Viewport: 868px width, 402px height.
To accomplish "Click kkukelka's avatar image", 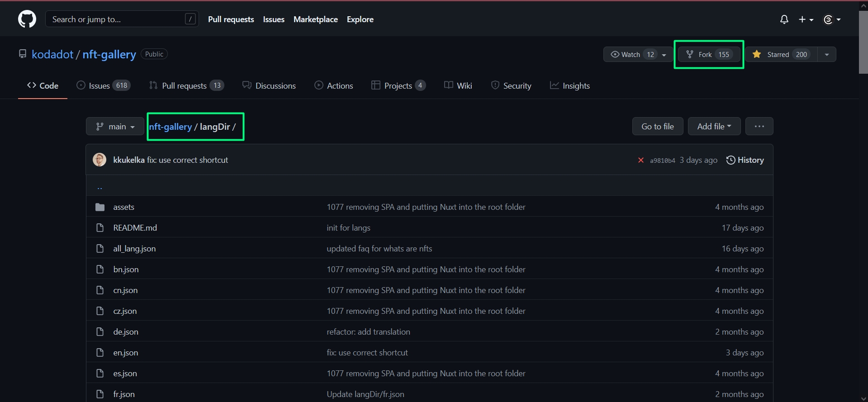I will [100, 160].
